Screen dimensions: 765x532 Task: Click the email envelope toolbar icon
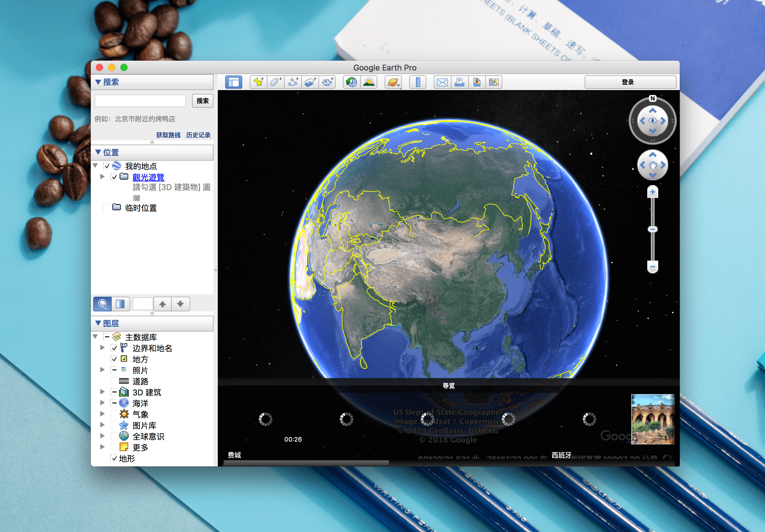coord(442,82)
